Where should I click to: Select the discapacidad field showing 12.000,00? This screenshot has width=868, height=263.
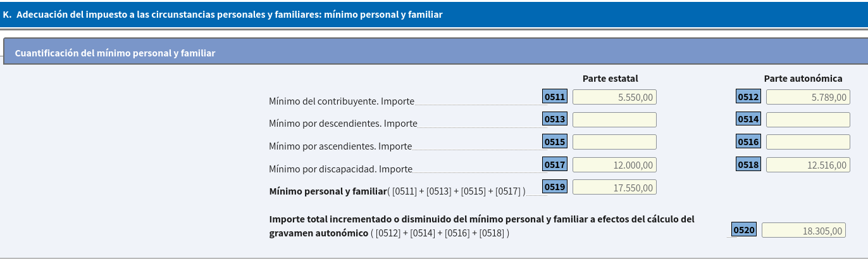coord(614,165)
